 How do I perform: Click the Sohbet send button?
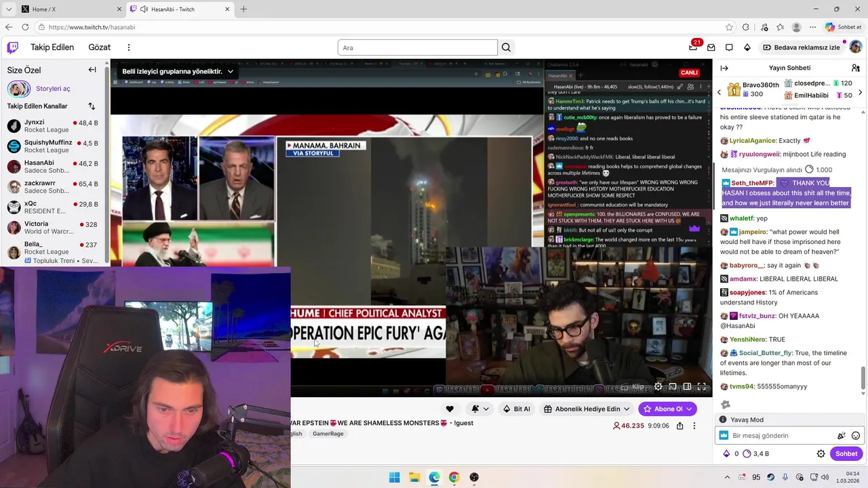click(846, 453)
